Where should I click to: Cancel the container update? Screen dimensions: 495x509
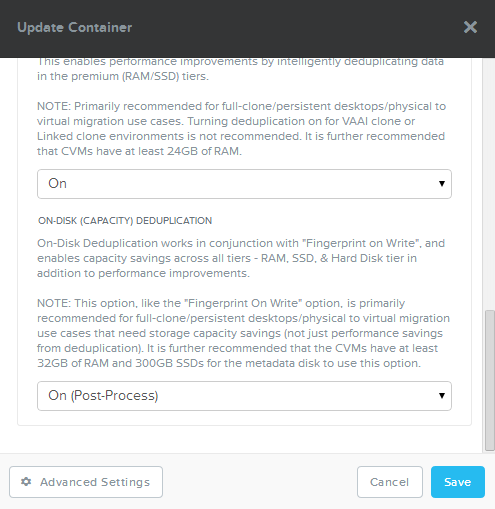(390, 482)
